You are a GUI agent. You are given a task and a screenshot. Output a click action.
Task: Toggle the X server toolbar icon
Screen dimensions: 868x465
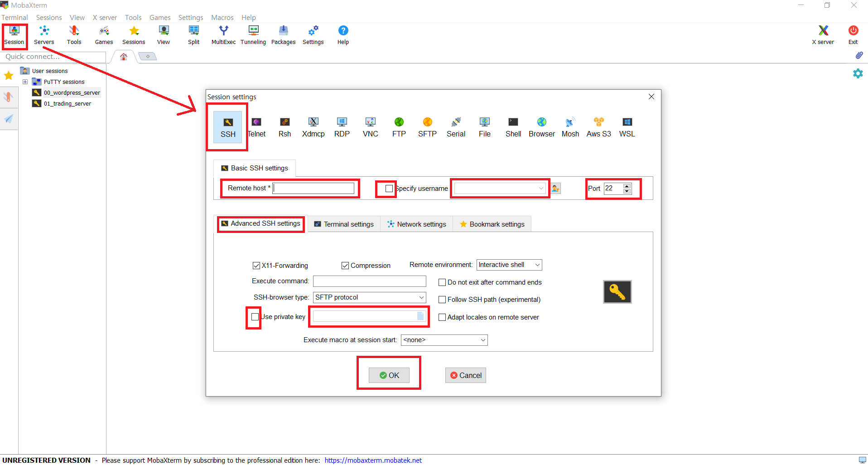coord(823,35)
